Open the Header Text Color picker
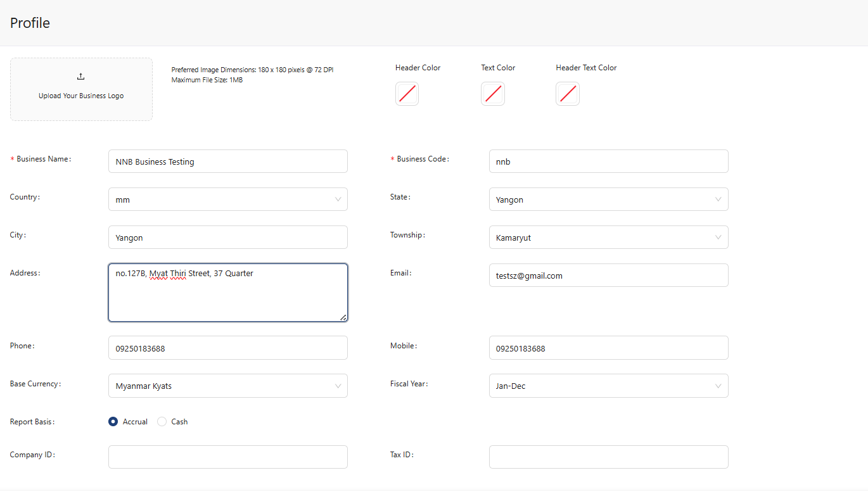Image resolution: width=868 pixels, height=494 pixels. pyautogui.click(x=567, y=93)
